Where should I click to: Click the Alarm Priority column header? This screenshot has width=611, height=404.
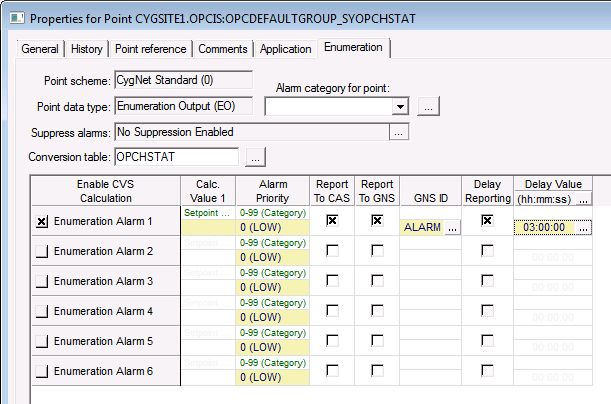point(273,191)
